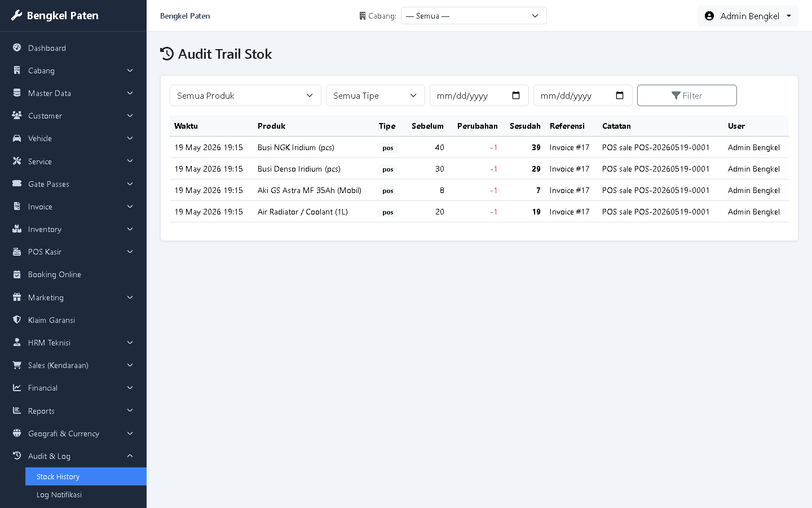The image size is (812, 508).
Task: Click the Busi Denso Iridium (pcs) product cell
Action: point(299,169)
